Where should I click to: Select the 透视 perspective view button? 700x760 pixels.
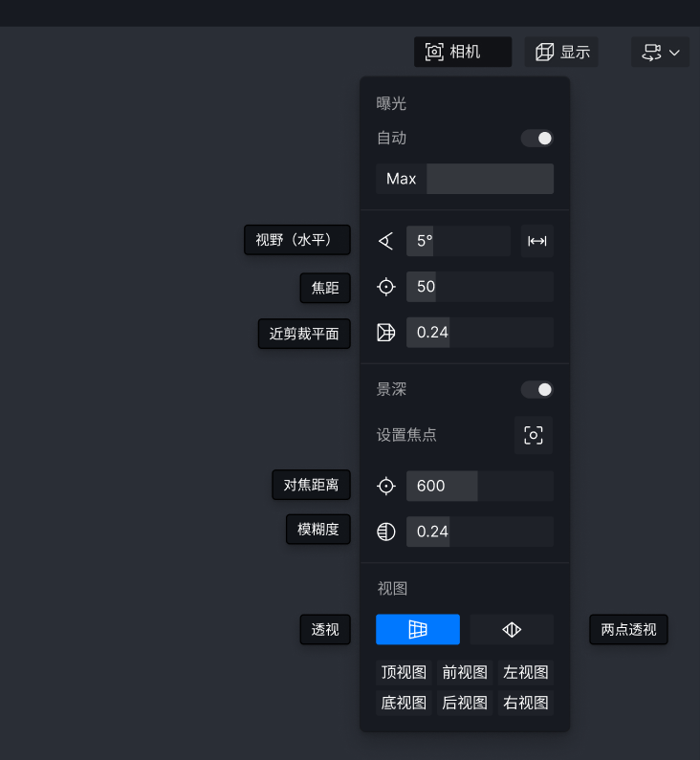[x=418, y=630]
